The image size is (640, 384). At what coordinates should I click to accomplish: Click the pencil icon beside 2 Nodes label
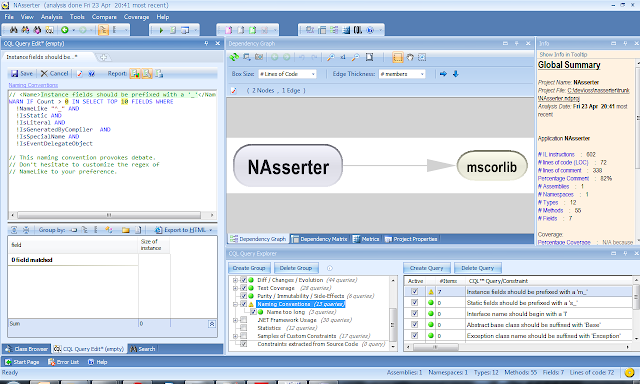coord(234,91)
